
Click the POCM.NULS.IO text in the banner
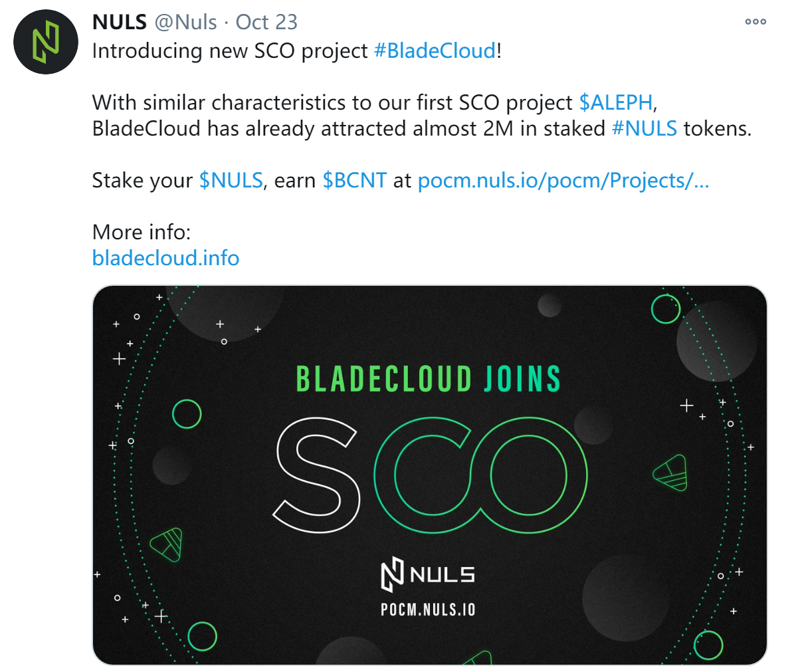point(428,610)
